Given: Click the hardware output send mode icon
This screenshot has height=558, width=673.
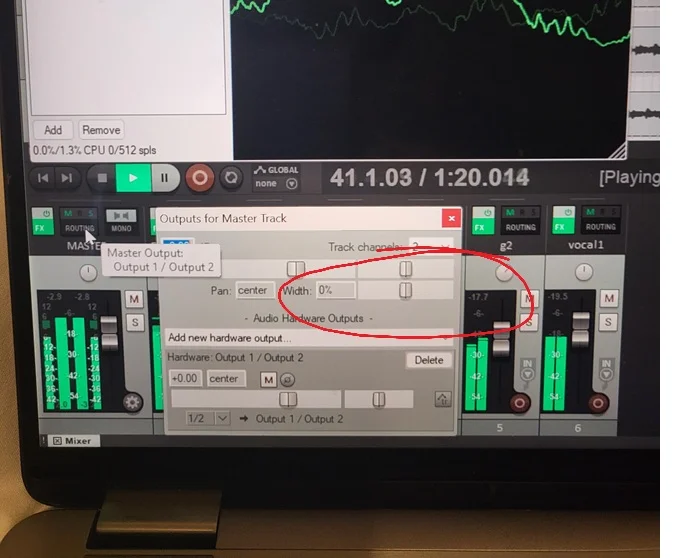Looking at the screenshot, I should 443,399.
